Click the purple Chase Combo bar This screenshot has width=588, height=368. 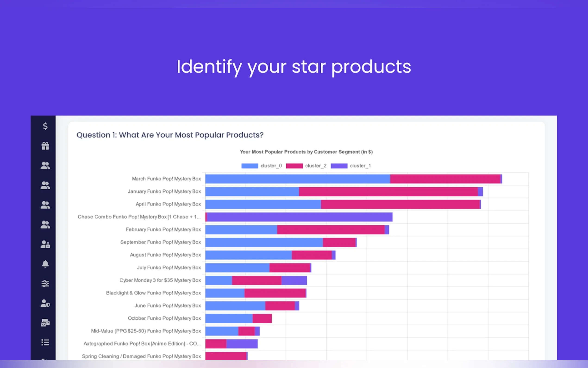[x=300, y=217]
